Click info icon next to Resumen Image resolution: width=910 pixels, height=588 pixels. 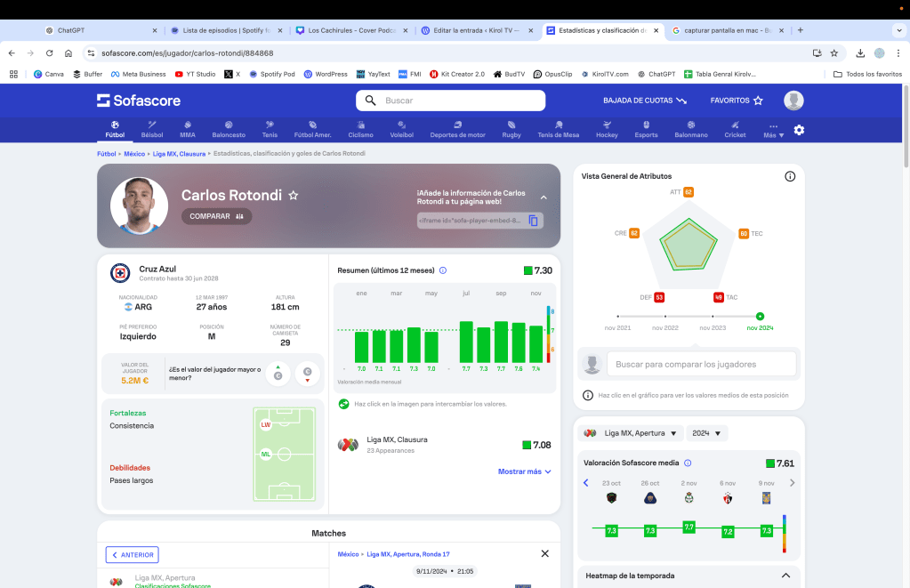[443, 270]
